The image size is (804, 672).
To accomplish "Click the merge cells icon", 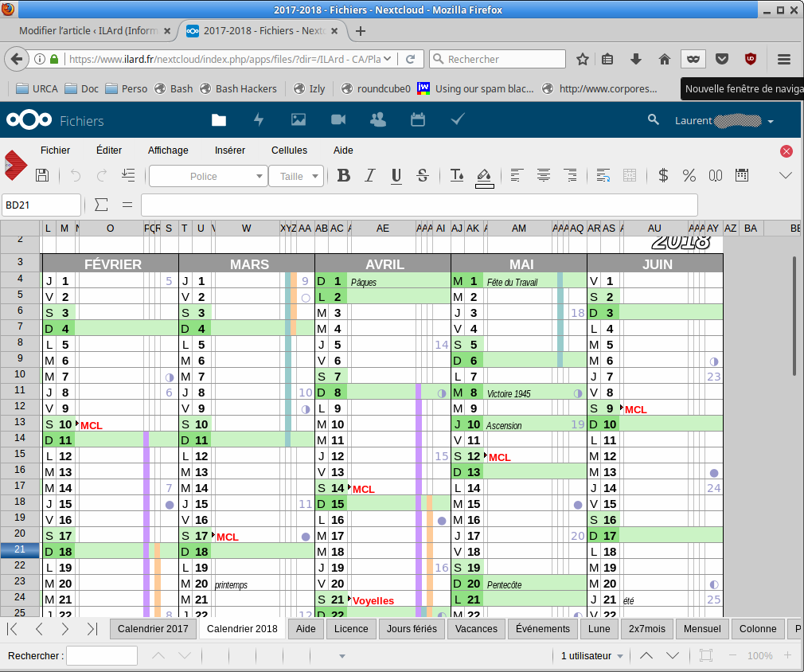I will click(x=629, y=175).
